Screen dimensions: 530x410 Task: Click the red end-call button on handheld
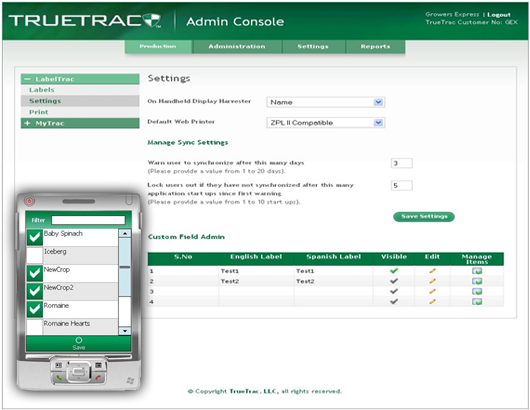(98, 378)
